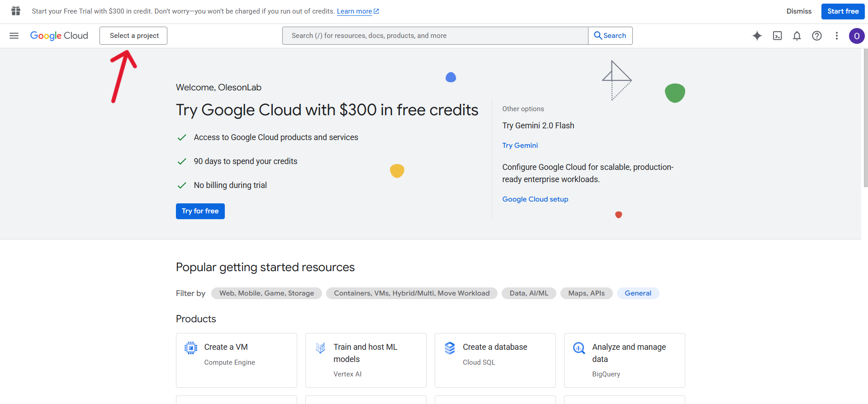Open the three-dot settings menu
This screenshot has width=868, height=404.
(x=837, y=36)
